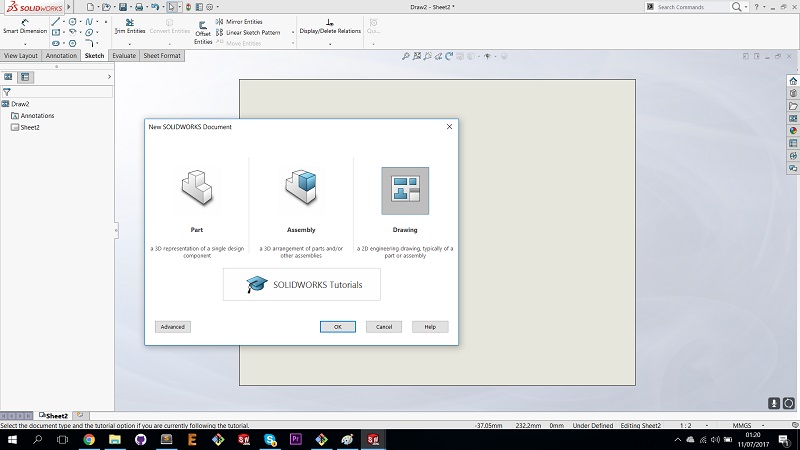Viewport: 800px width, 450px height.
Task: Switch to the Sketch tab
Action: (94, 56)
